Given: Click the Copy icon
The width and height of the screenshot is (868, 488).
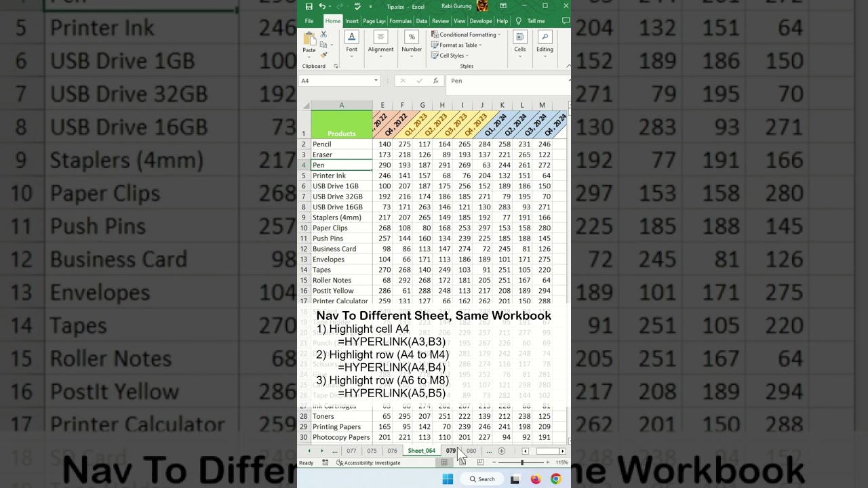Looking at the screenshot, I should tap(323, 45).
